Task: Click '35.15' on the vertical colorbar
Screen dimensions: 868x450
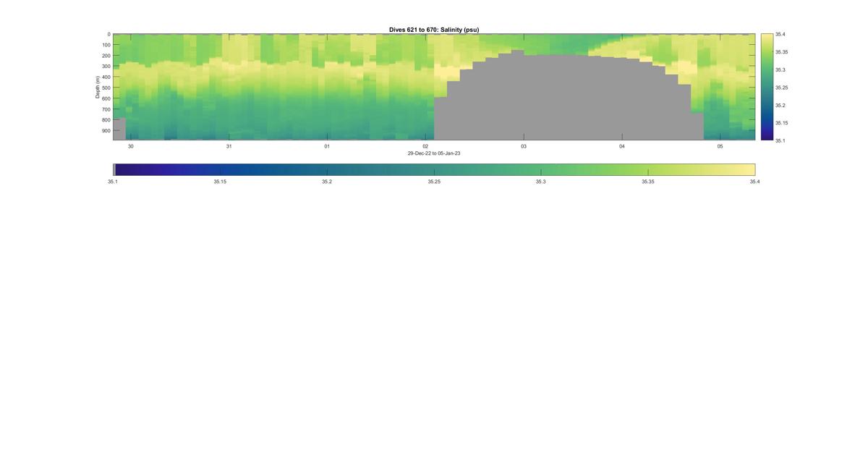Action: tap(782, 123)
